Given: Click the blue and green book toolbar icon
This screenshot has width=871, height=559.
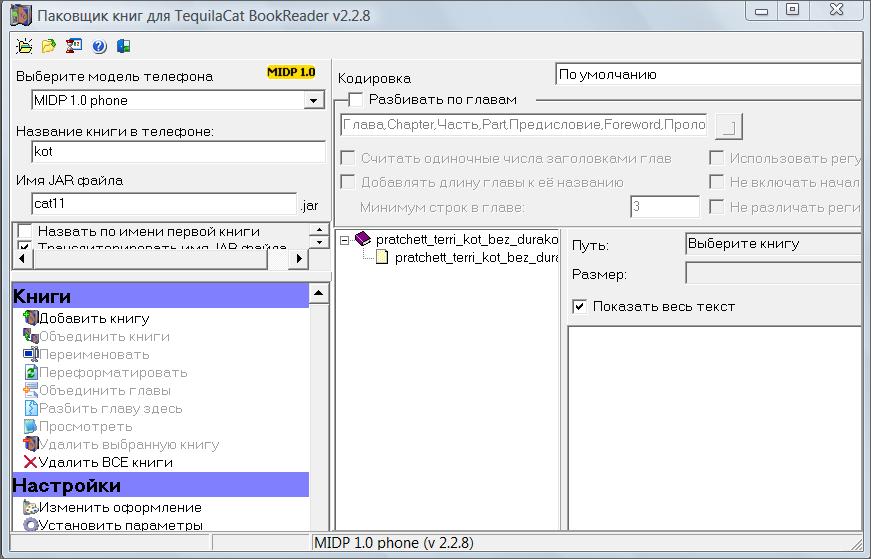Looking at the screenshot, I should pyautogui.click(x=122, y=46).
